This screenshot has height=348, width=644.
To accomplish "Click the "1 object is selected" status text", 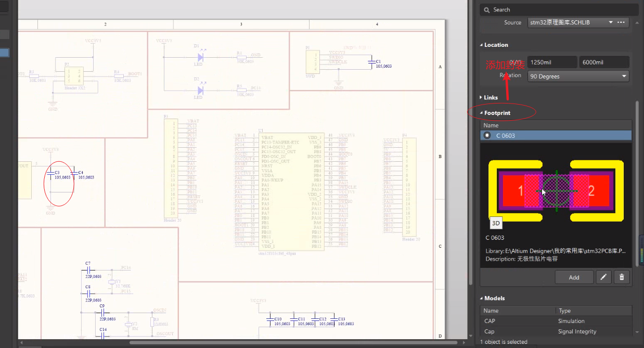I will click(x=503, y=342).
